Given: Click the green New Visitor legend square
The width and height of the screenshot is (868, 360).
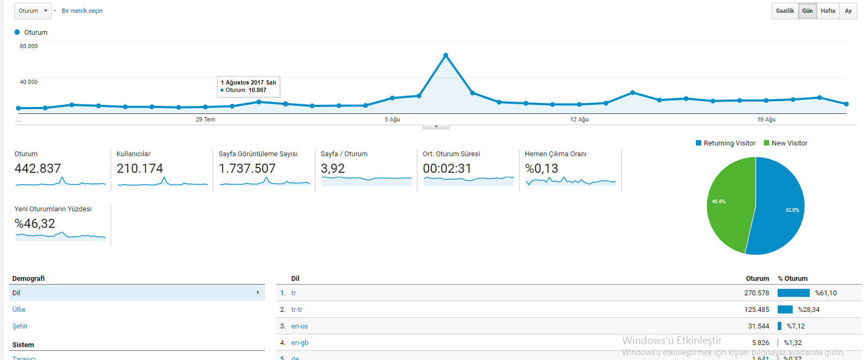Looking at the screenshot, I should coord(766,143).
